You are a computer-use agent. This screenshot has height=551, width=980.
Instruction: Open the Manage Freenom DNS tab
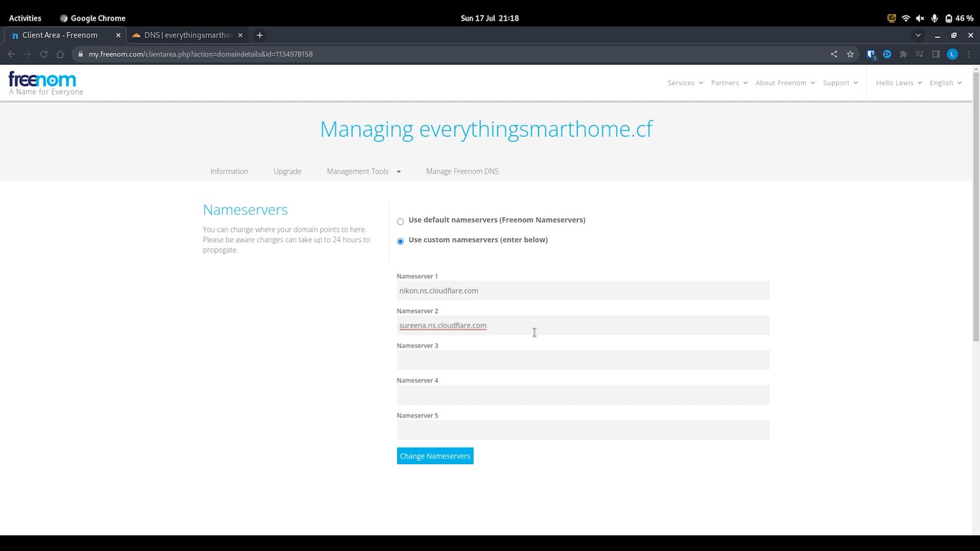pos(462,171)
